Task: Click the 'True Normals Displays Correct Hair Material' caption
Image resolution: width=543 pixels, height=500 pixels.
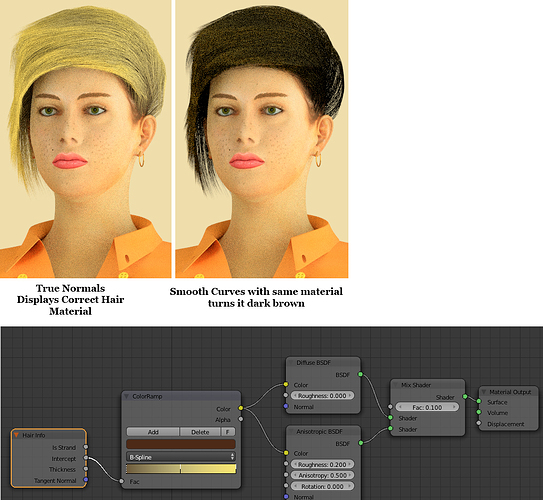Action: tap(70, 300)
